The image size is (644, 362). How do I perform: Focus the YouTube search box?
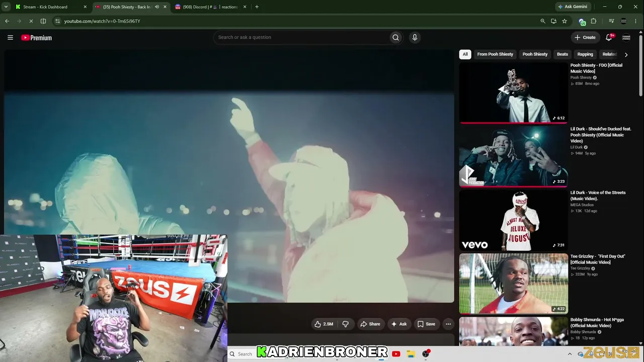[302, 37]
